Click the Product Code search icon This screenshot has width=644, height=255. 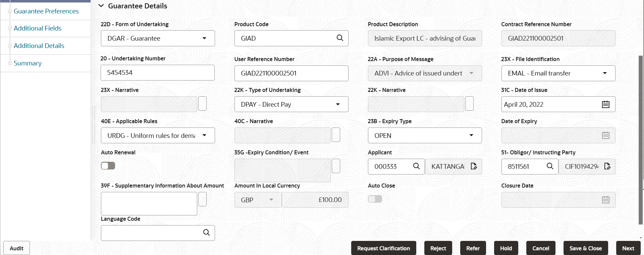[x=340, y=38]
